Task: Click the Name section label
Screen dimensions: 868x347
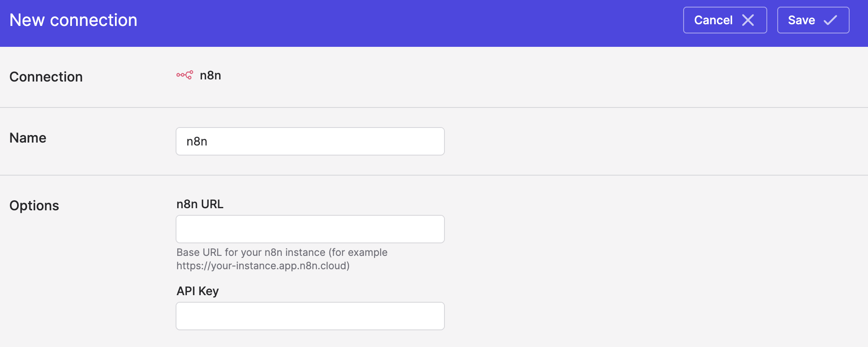Action: [28, 138]
